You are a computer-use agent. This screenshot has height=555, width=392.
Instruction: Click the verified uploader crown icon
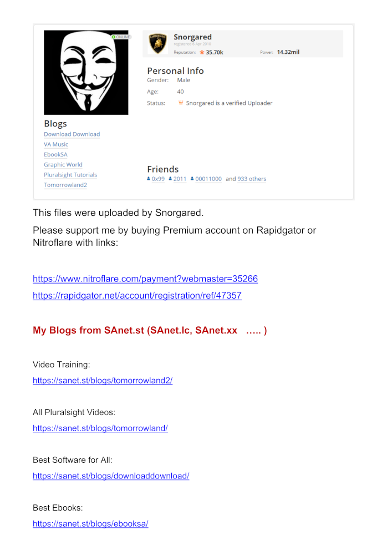[181, 103]
